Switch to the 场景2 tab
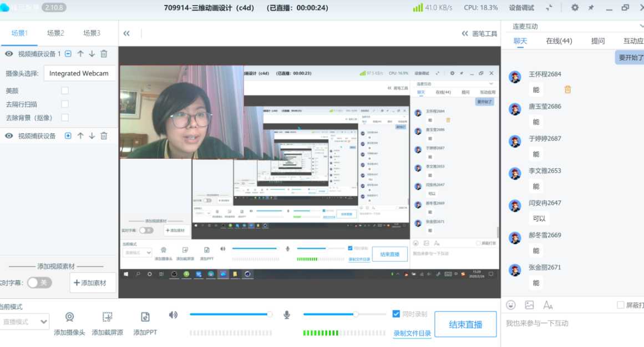Screen dimensions: 644x347 (55, 33)
